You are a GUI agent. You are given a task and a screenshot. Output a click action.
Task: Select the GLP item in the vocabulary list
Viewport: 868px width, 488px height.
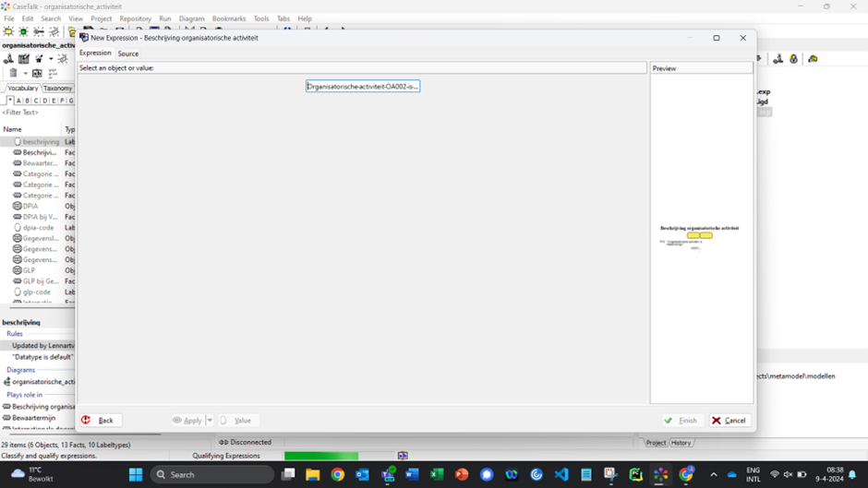29,270
